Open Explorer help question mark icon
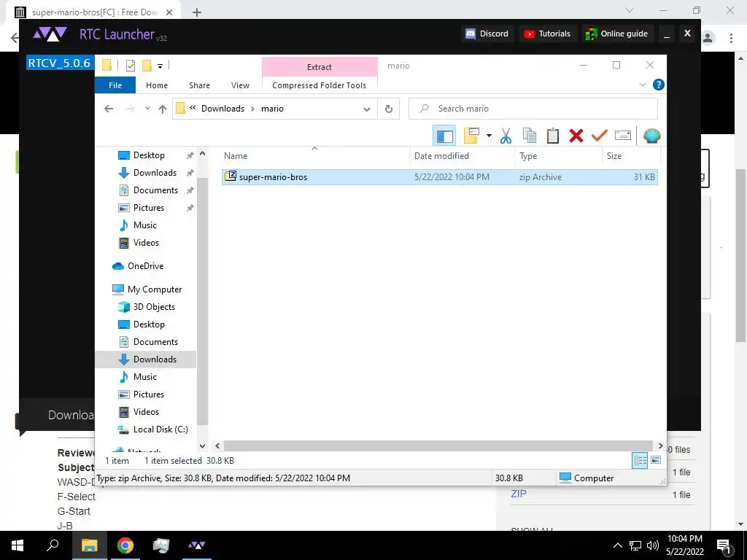This screenshot has width=747, height=560. pyautogui.click(x=659, y=85)
